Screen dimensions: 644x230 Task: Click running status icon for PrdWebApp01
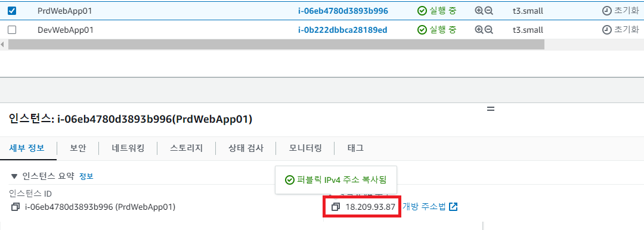point(422,11)
